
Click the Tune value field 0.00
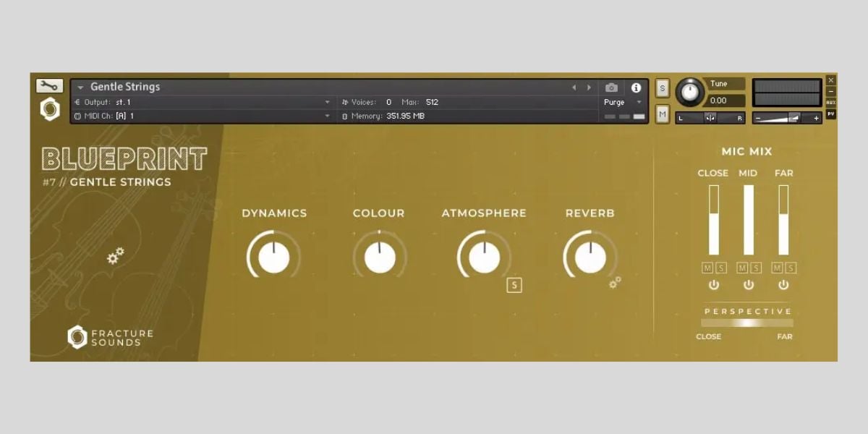(724, 101)
